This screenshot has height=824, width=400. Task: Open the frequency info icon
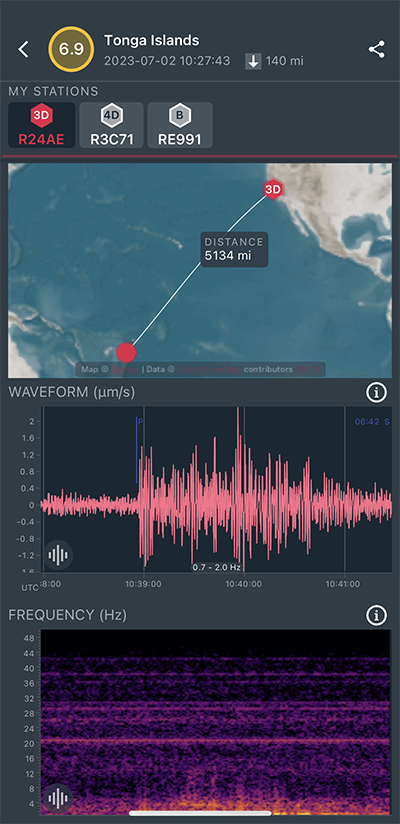point(376,615)
